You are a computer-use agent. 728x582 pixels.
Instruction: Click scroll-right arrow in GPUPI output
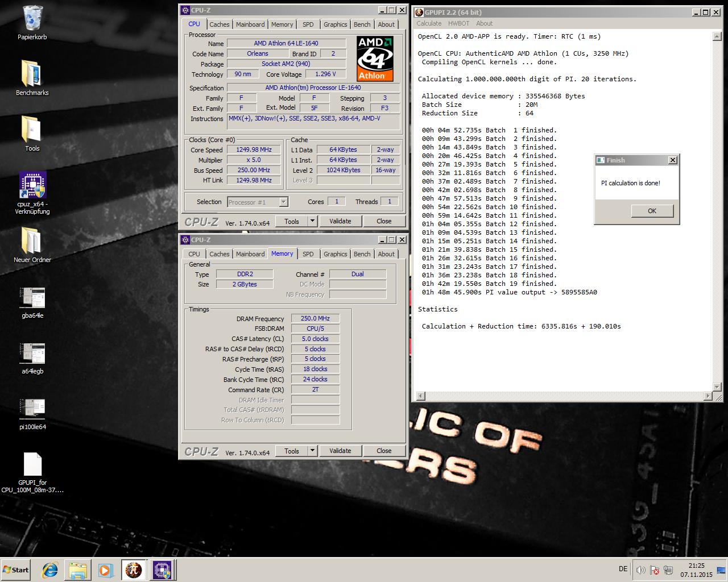pos(708,396)
